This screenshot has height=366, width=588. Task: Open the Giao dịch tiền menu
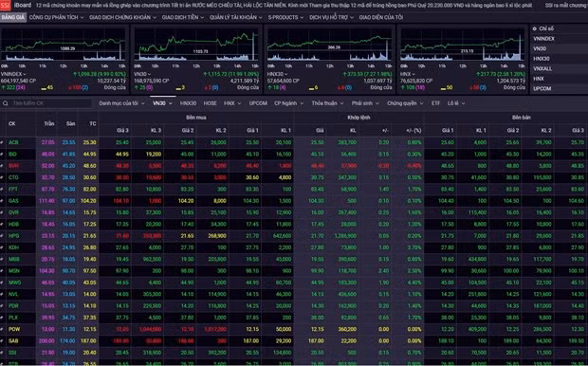tap(183, 17)
